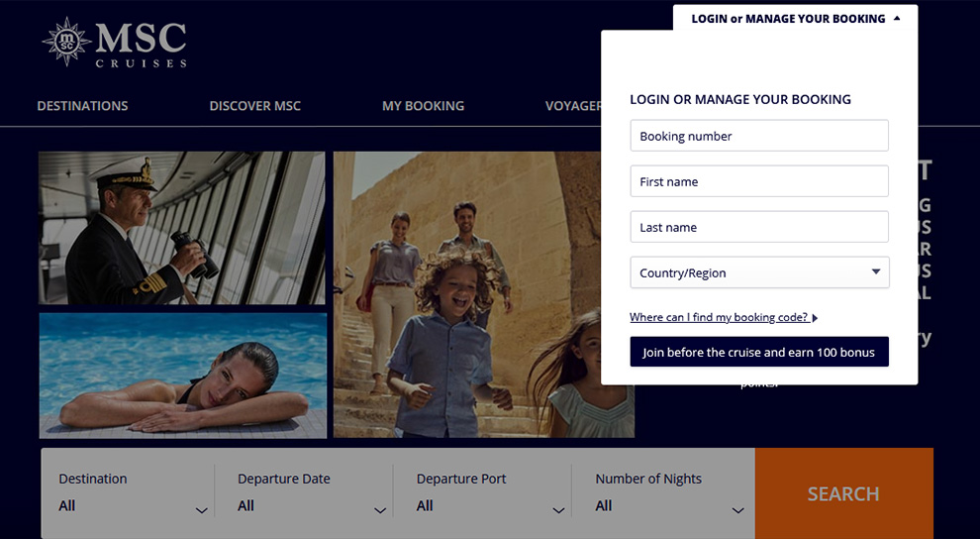Click the Booking number input field
The image size is (980, 539).
[x=758, y=136]
